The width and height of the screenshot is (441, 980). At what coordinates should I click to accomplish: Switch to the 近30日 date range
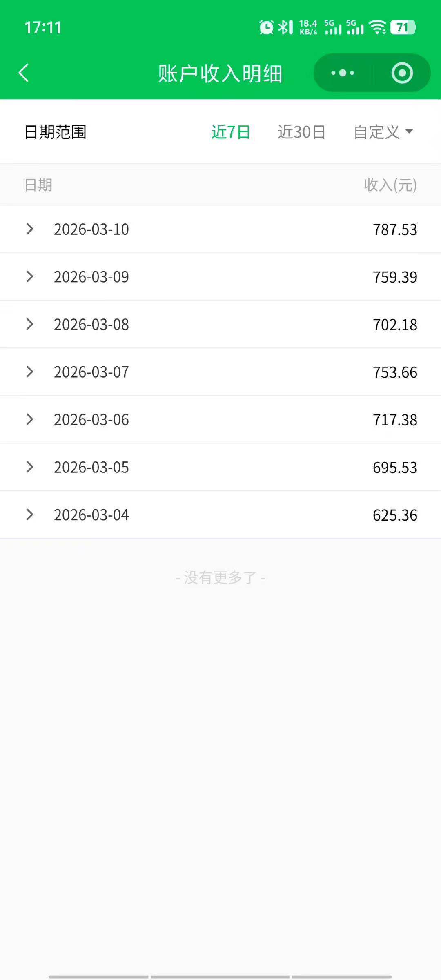pos(301,132)
